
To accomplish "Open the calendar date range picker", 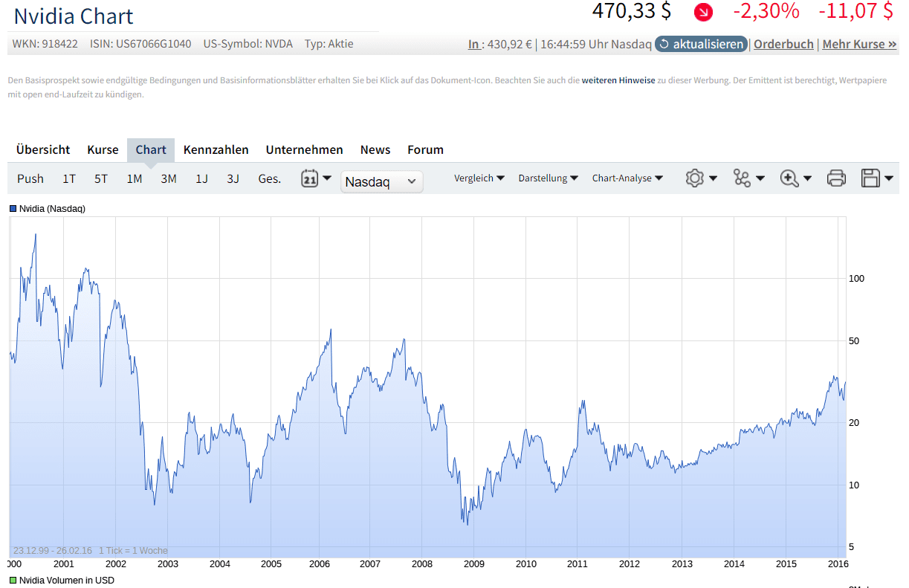I will (316, 178).
